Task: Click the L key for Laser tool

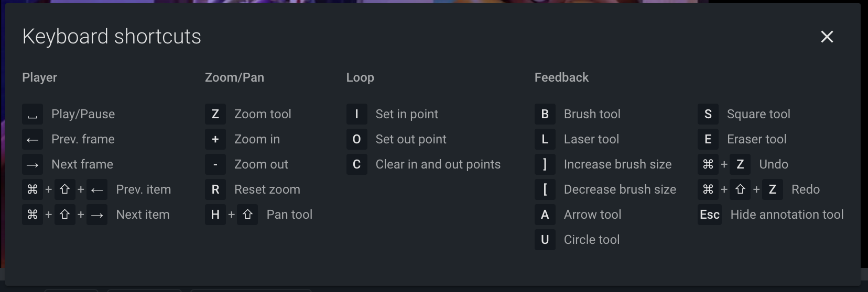Action: pos(545,139)
